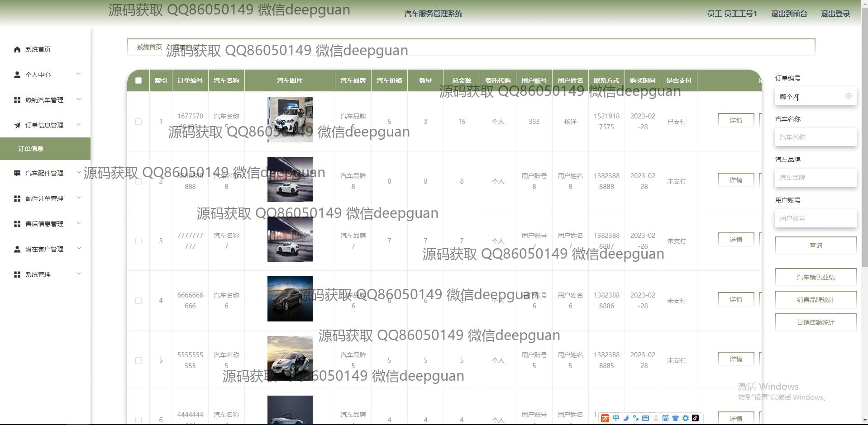
Task: Click the 查询 search button
Action: [x=816, y=246]
